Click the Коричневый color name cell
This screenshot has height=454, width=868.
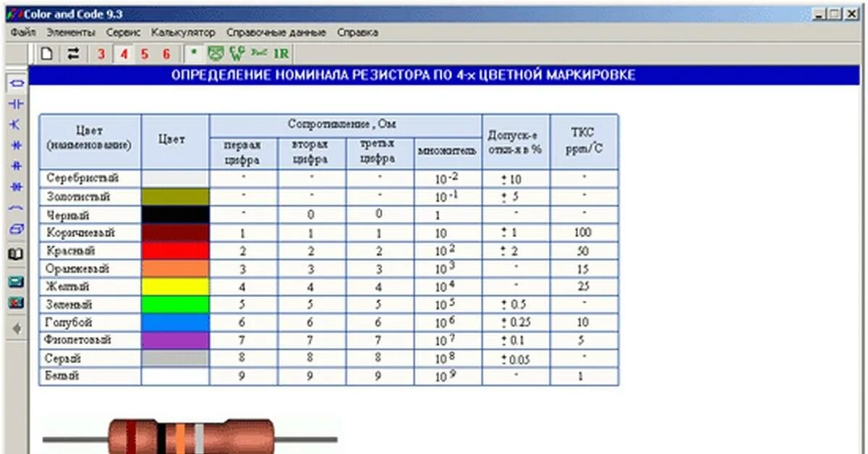tap(90, 233)
